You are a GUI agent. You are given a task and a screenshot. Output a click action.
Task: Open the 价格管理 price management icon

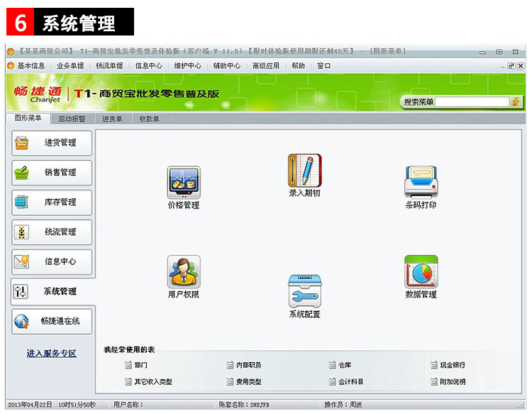[184, 183]
